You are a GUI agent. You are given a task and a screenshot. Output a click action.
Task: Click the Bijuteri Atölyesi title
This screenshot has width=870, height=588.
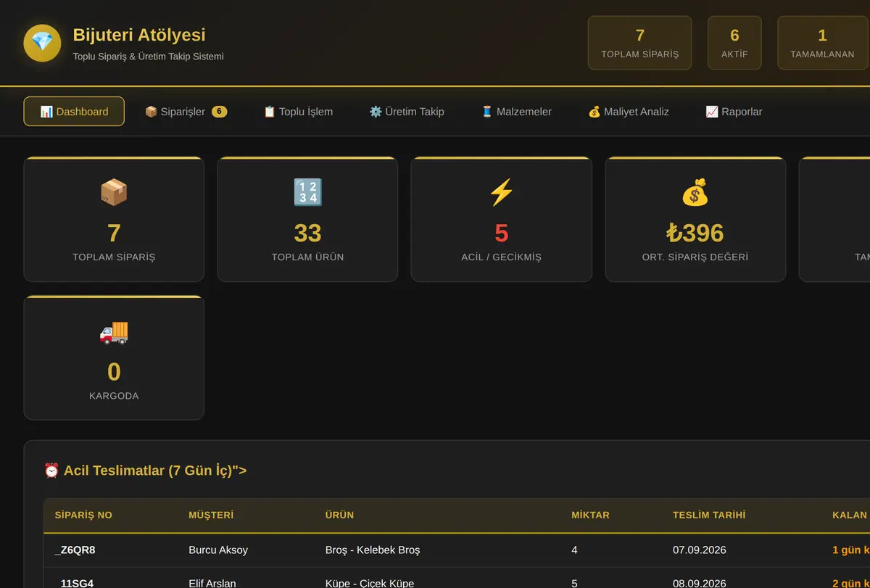139,35
